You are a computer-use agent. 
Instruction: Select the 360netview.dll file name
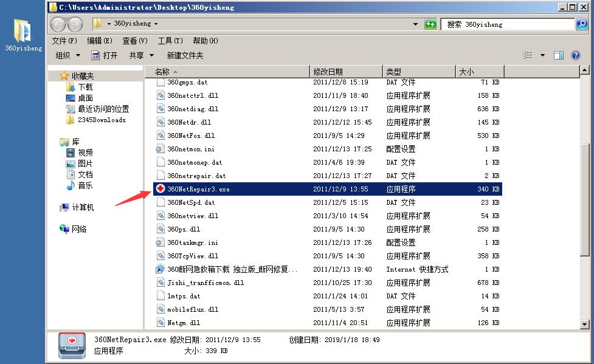pyautogui.click(x=193, y=216)
